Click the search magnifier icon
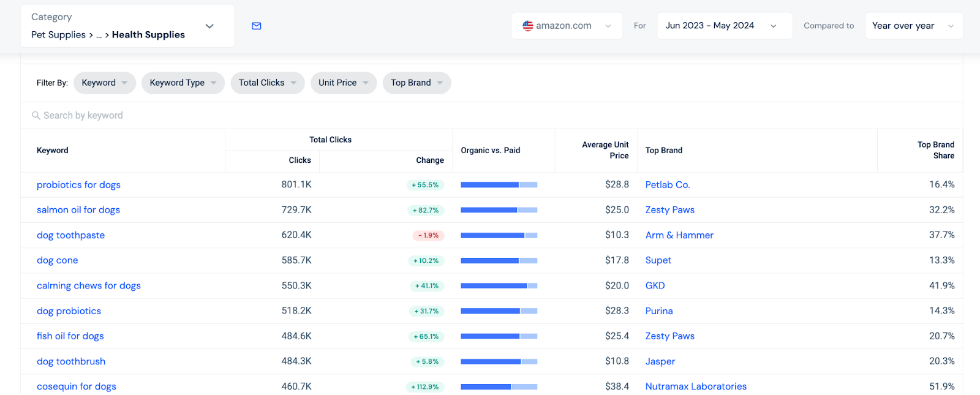The image size is (980, 395). coord(36,116)
